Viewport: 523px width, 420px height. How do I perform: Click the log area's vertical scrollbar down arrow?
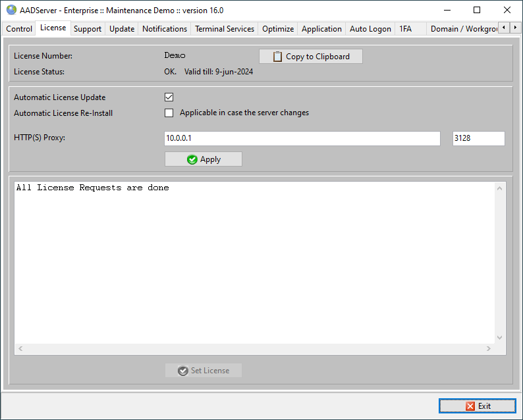coord(499,338)
